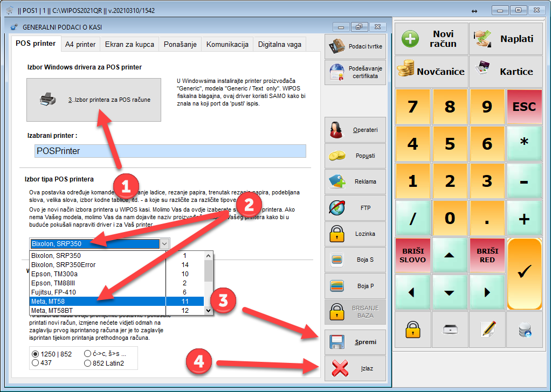Open Podešavanje certifikata settings
The width and height of the screenshot is (551, 392).
(355, 72)
